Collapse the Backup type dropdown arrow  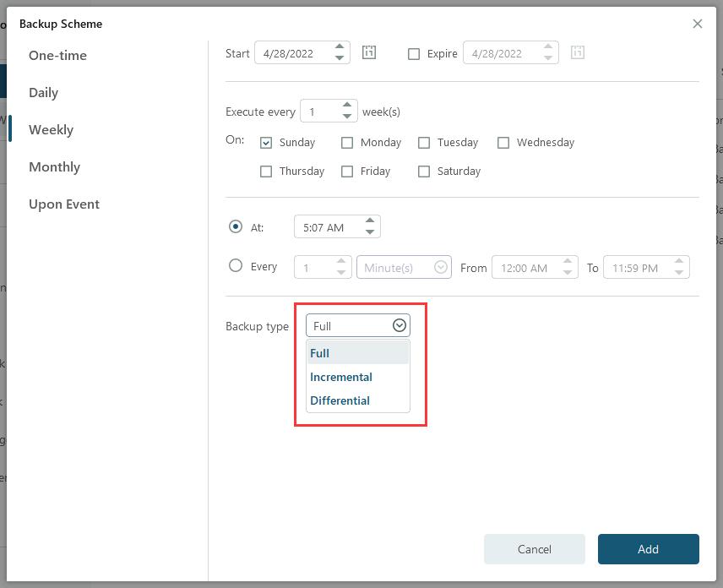(x=400, y=325)
